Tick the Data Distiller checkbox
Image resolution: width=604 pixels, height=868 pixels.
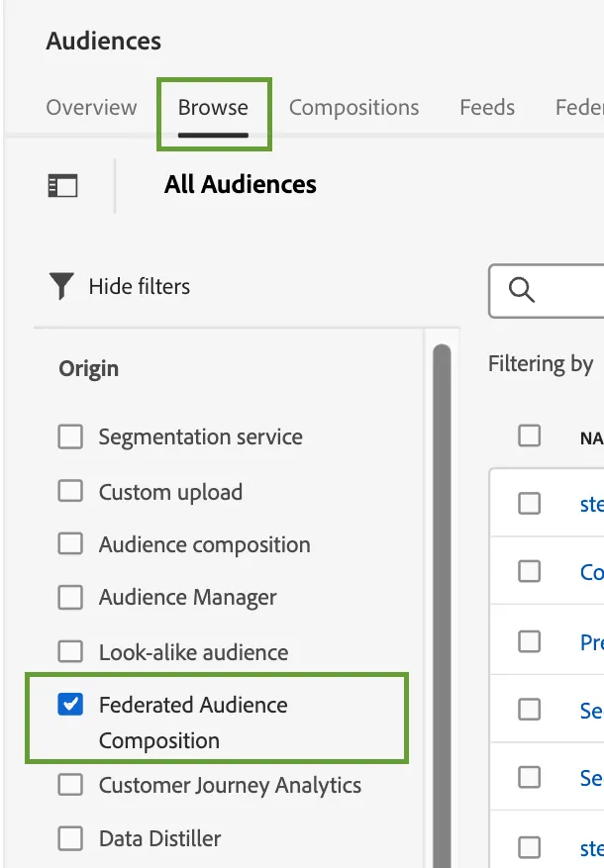pyautogui.click(x=70, y=838)
